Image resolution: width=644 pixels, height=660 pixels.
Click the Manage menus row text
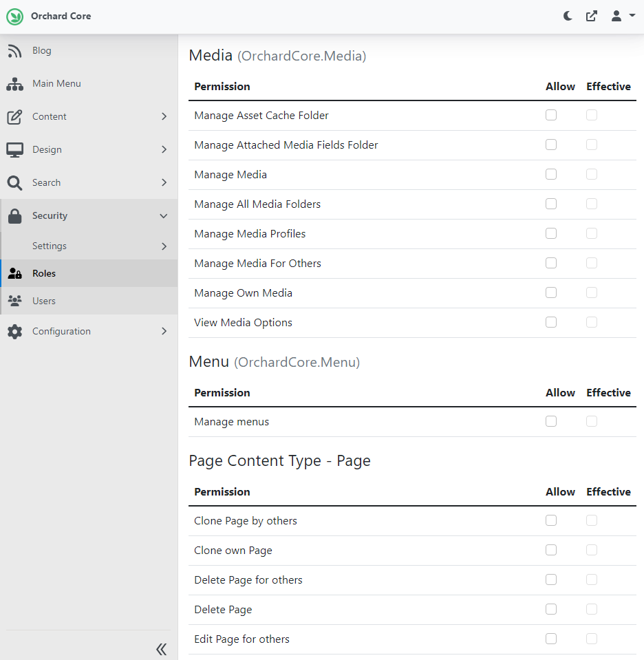point(231,422)
